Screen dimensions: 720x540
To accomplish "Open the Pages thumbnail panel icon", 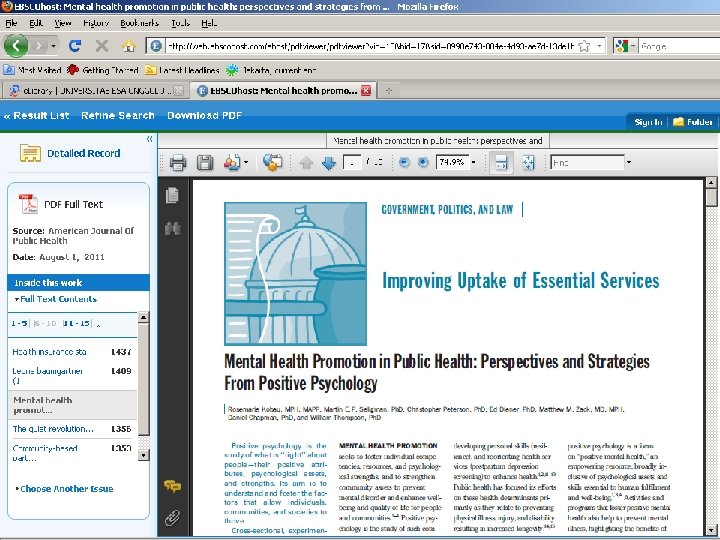I will 172,195.
